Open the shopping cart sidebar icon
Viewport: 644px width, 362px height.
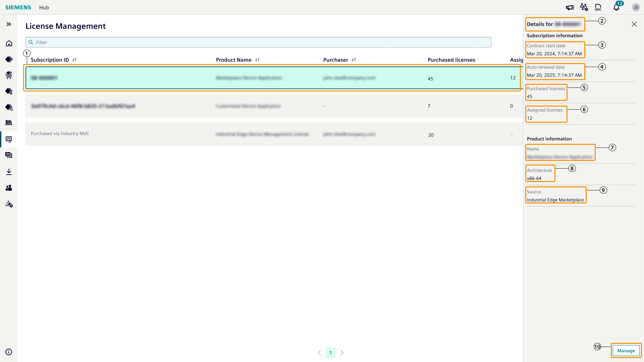(9, 75)
